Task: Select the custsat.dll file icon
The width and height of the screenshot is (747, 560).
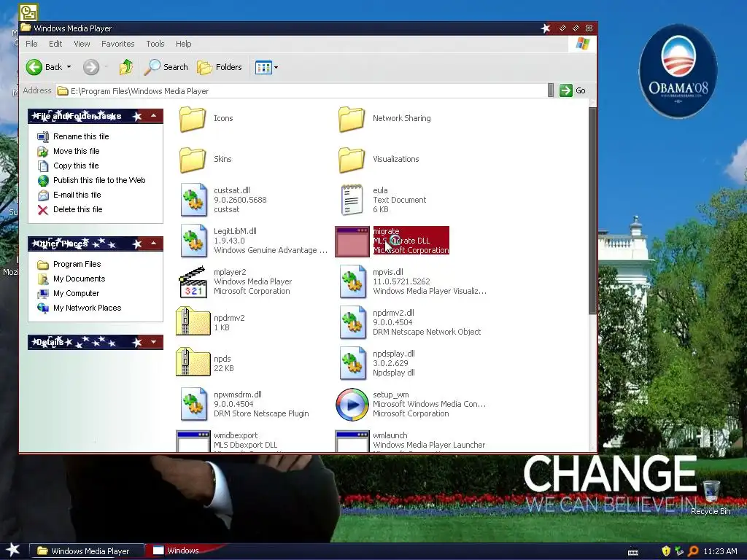Action: click(193, 200)
